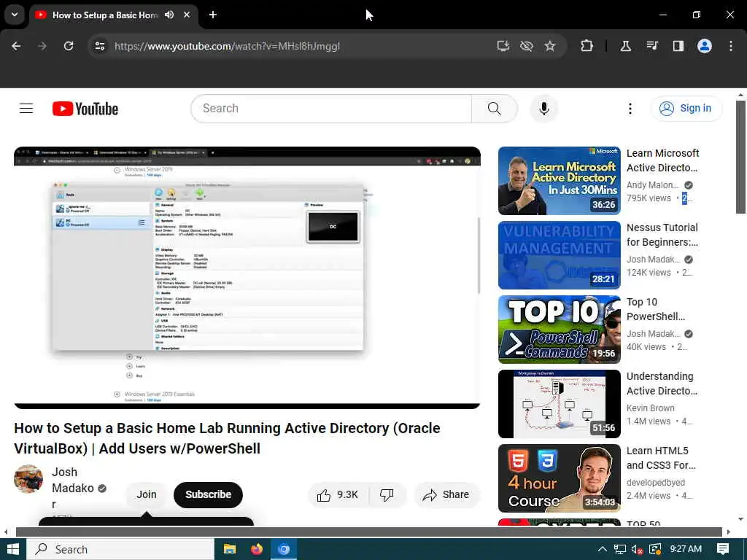Click Nessus Tutorial for Beginners title
The width and height of the screenshot is (747, 560).
click(662, 235)
